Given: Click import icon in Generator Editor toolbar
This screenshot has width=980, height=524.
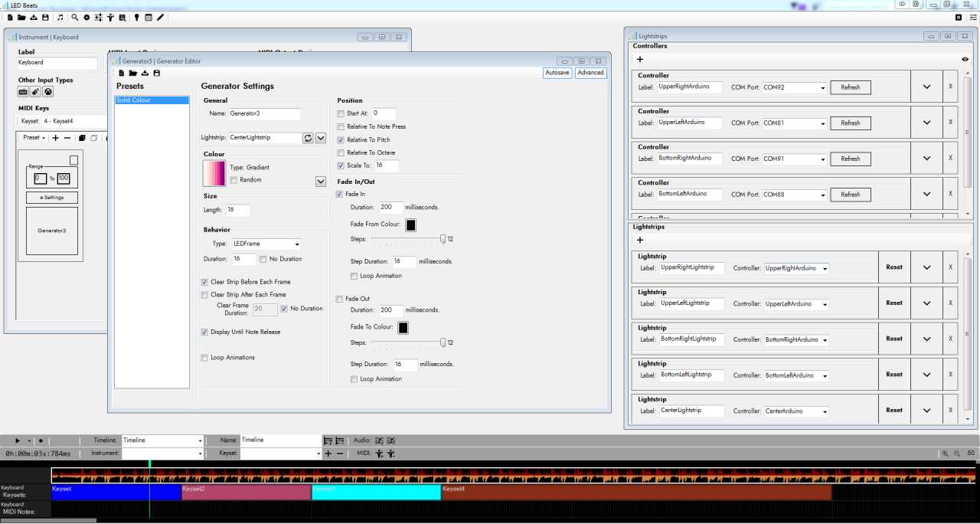Looking at the screenshot, I should point(145,74).
